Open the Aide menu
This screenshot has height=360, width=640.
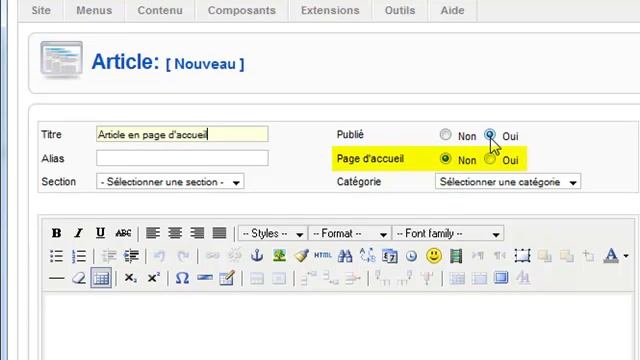[x=452, y=10]
